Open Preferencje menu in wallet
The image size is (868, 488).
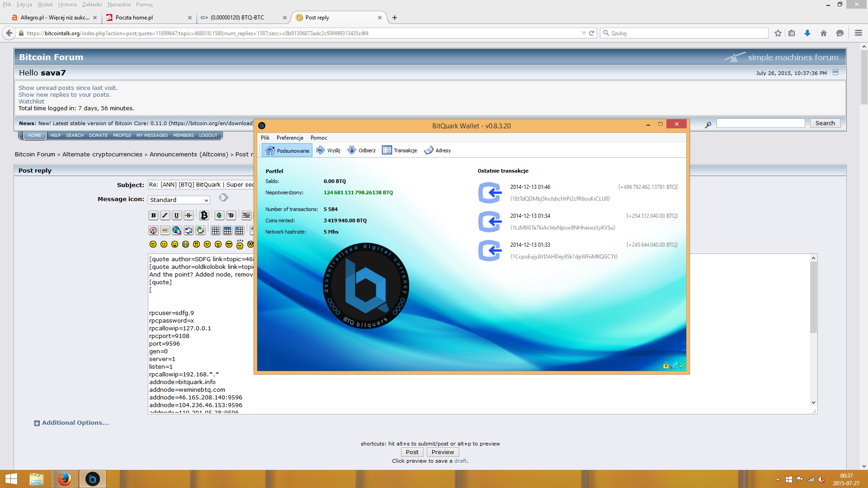coord(290,138)
